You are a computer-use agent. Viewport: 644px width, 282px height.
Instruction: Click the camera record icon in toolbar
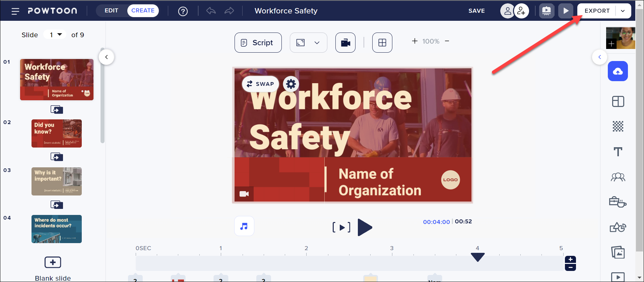345,43
